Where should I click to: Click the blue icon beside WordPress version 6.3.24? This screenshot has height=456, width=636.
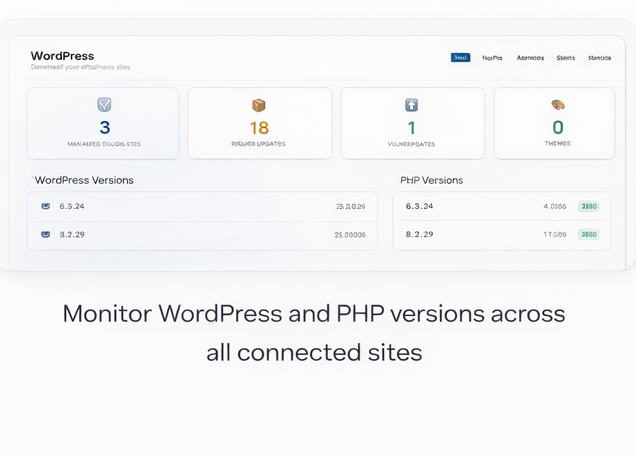pos(46,206)
